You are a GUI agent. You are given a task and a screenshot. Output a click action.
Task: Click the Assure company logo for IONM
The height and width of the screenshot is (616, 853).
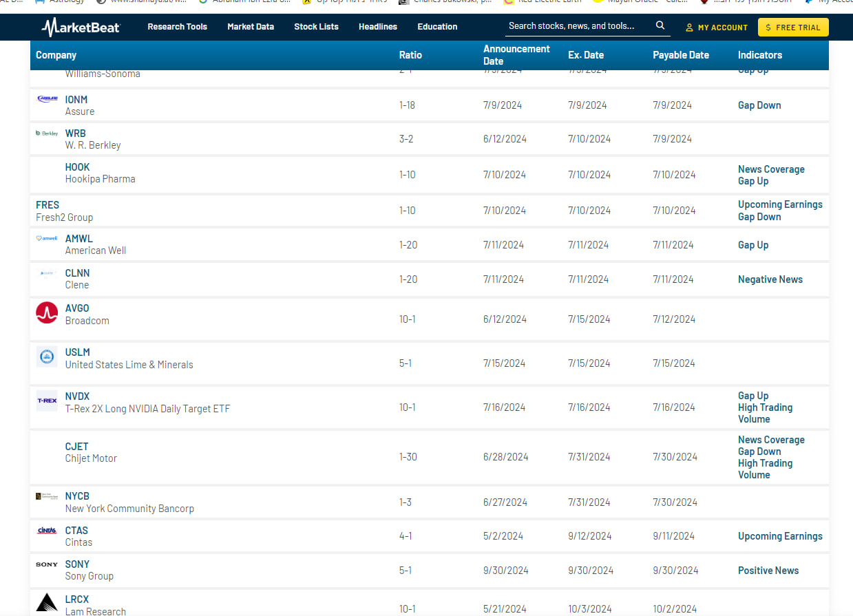pyautogui.click(x=47, y=99)
